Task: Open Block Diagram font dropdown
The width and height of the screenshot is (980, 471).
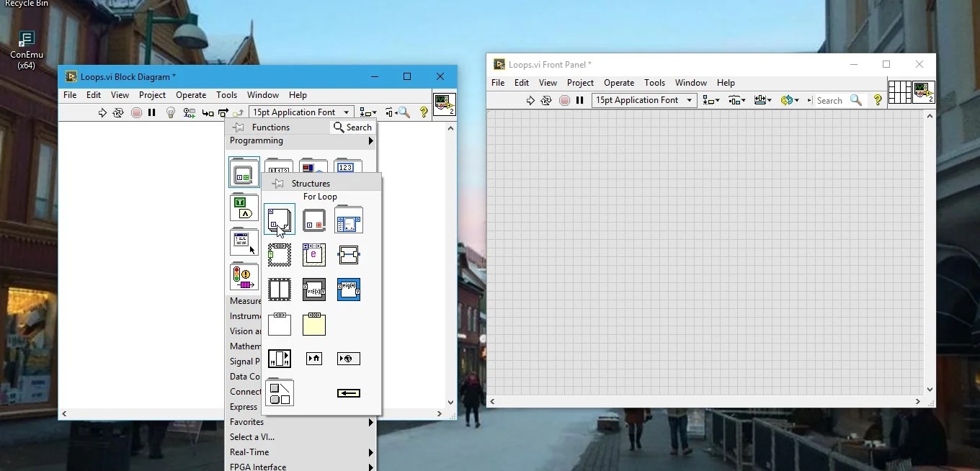Action: 301,112
